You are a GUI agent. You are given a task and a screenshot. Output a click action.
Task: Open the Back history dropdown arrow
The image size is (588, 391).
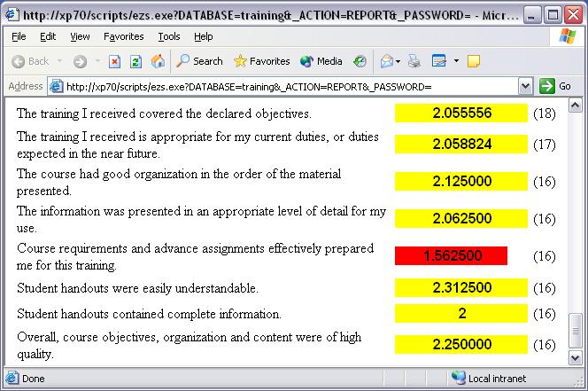click(59, 61)
